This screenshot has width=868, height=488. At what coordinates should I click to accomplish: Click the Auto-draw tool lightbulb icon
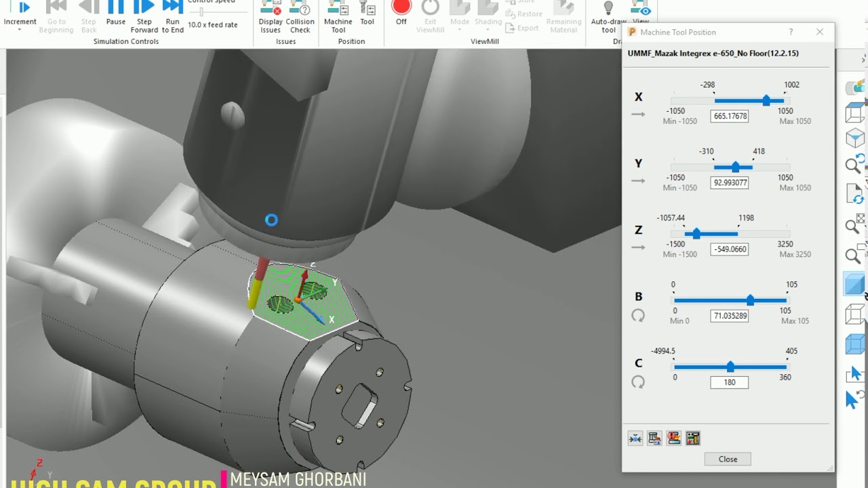pyautogui.click(x=608, y=7)
